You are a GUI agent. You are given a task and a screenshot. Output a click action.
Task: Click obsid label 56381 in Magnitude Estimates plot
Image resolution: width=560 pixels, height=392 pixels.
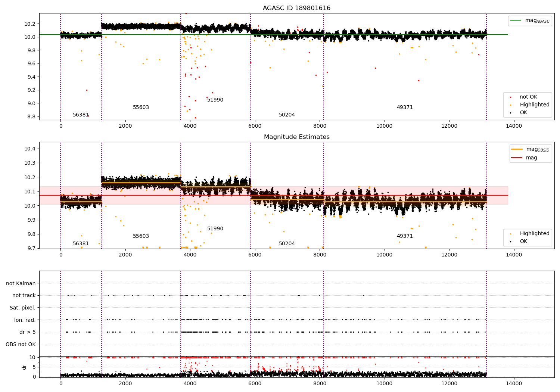(81, 244)
